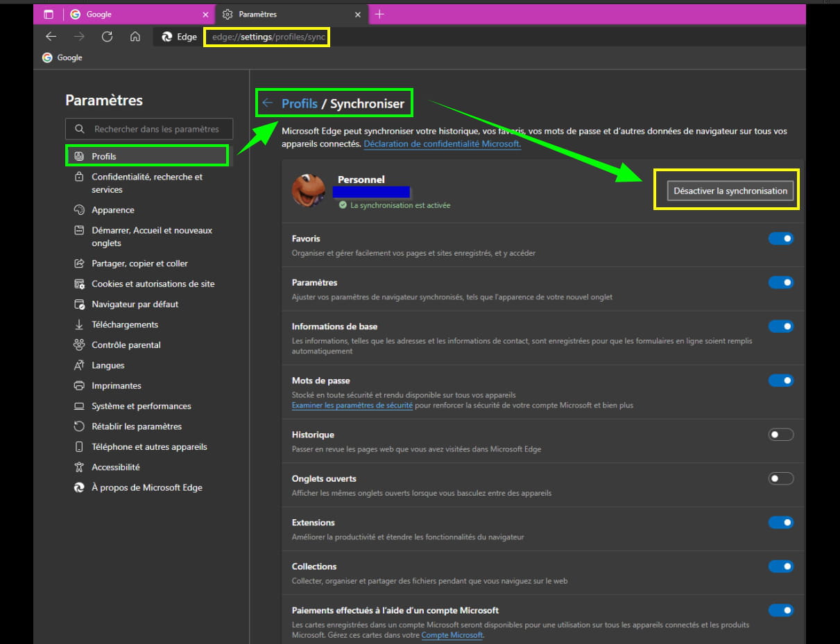Toggle Collections syncing off
Image resolution: width=840 pixels, height=644 pixels.
coord(781,566)
